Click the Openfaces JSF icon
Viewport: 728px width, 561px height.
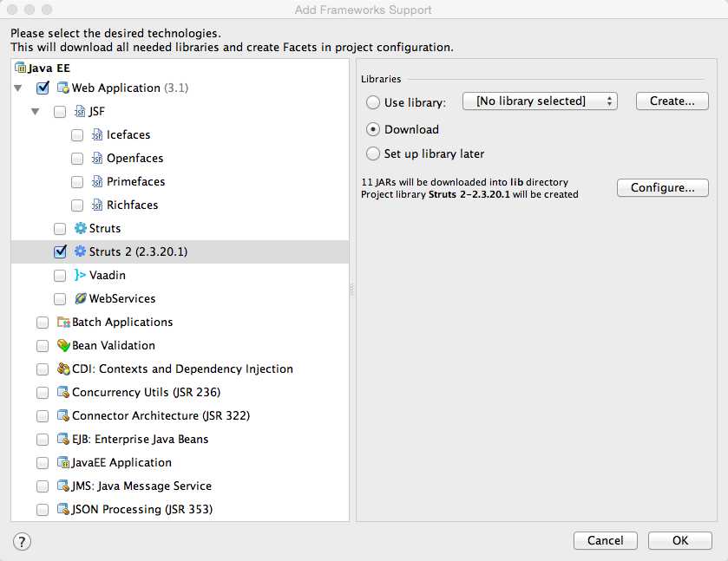97,158
